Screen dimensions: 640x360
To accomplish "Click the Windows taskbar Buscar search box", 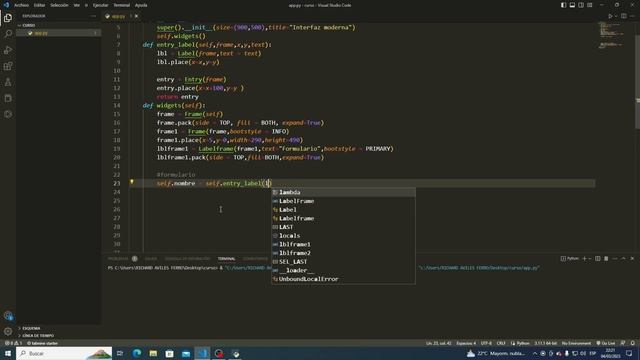I will [64, 353].
